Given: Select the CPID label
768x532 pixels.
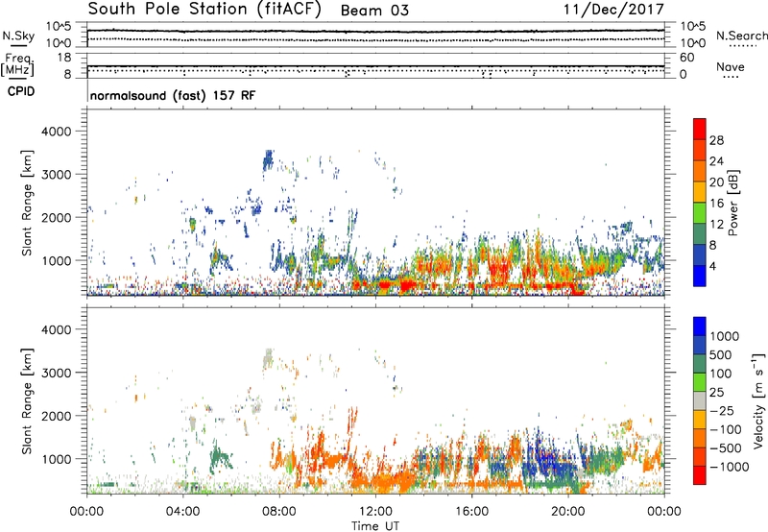Looking at the screenshot, I should pos(21,91).
